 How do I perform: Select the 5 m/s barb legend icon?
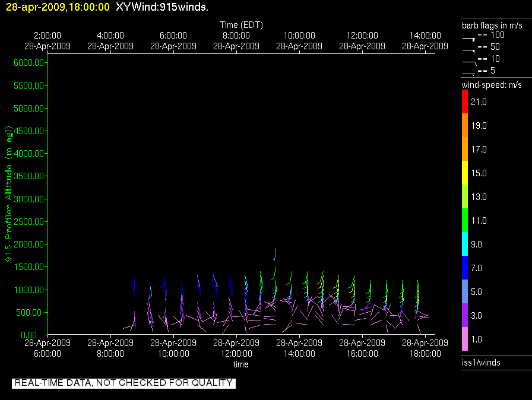[x=469, y=73]
